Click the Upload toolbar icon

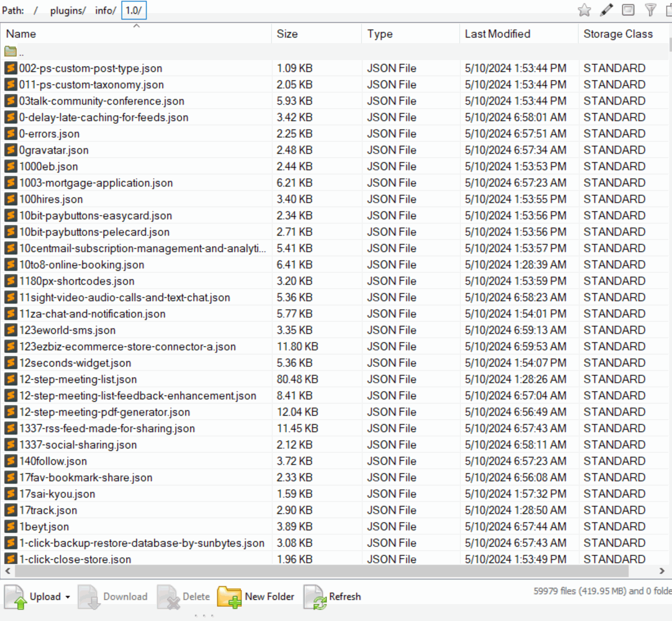(15, 597)
